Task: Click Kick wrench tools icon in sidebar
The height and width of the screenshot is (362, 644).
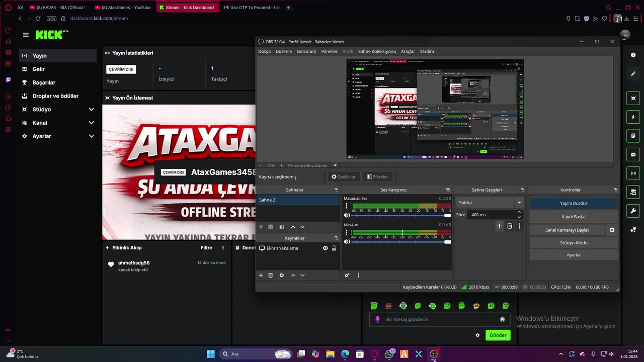Action: pyautogui.click(x=633, y=211)
